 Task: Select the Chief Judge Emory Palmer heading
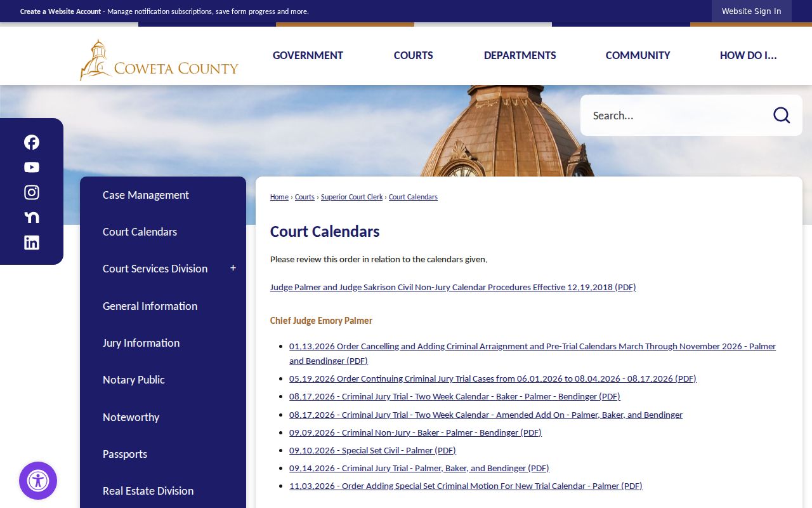click(321, 321)
